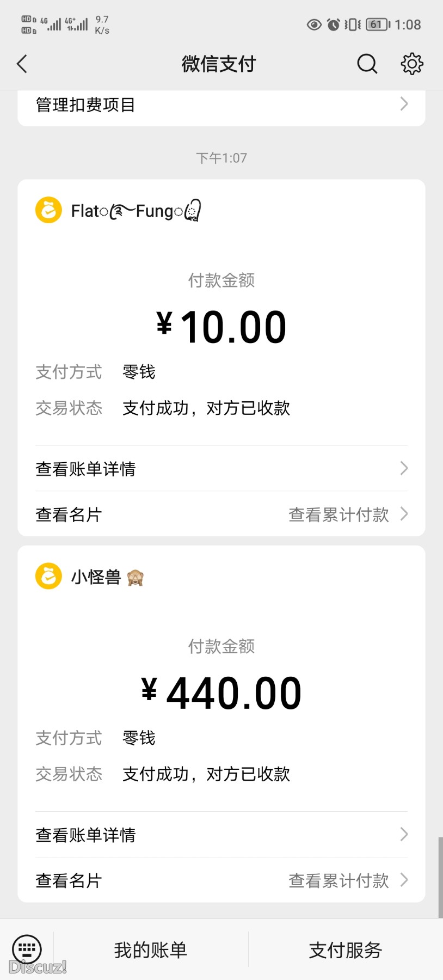Image resolution: width=443 pixels, height=980 pixels.
Task: Tap the alarm clock status icon
Action: [x=333, y=24]
